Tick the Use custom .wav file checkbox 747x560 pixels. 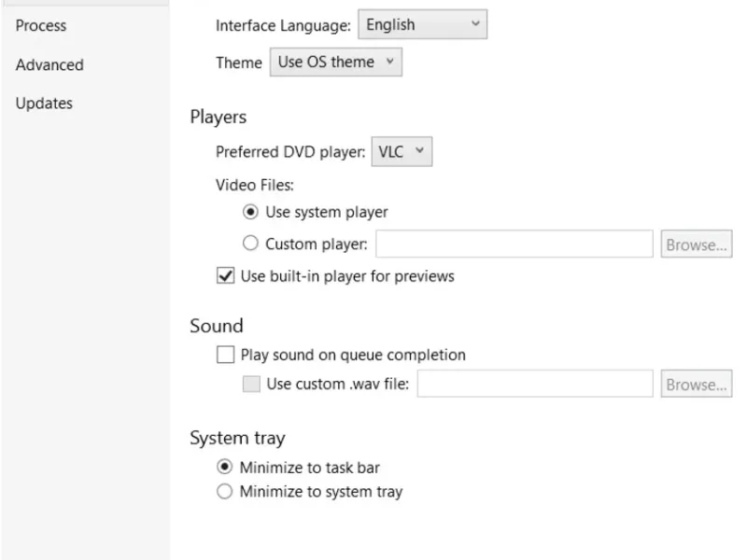pyautogui.click(x=251, y=385)
